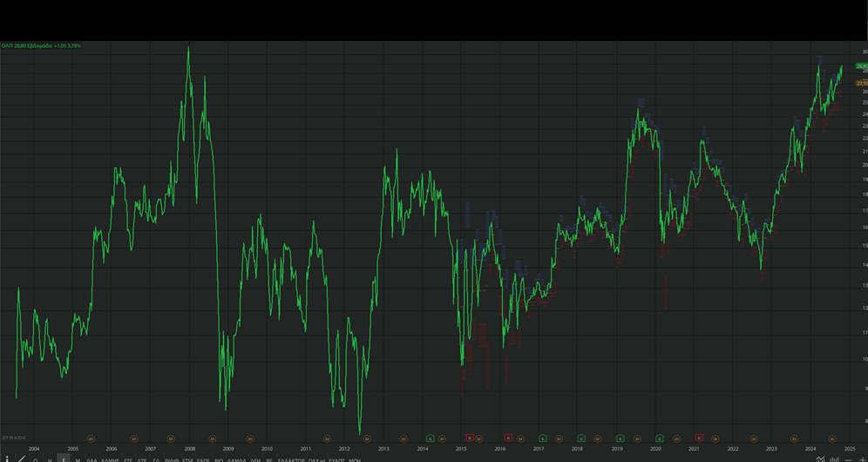Open the line chart type icon
The image size is (868, 462).
(x=820, y=459)
